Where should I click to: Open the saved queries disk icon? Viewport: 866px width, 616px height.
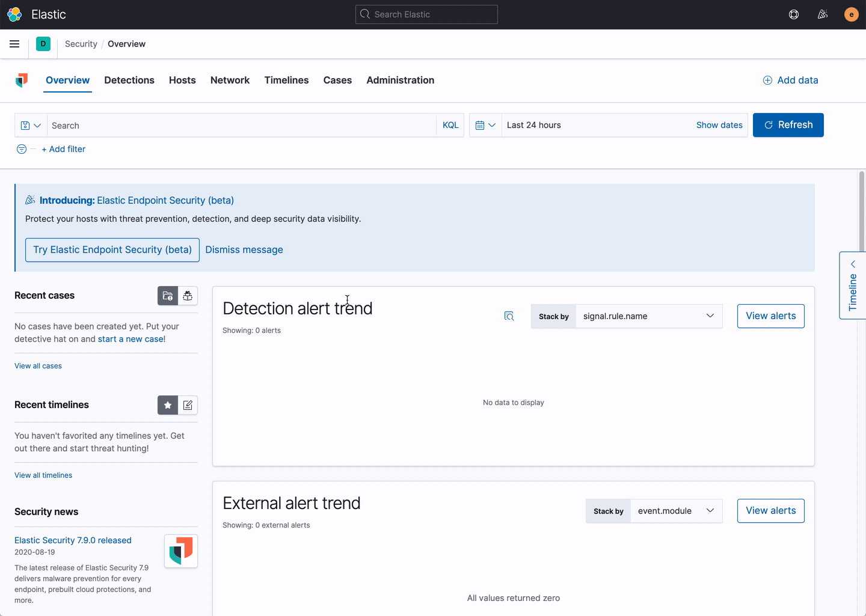[26, 125]
